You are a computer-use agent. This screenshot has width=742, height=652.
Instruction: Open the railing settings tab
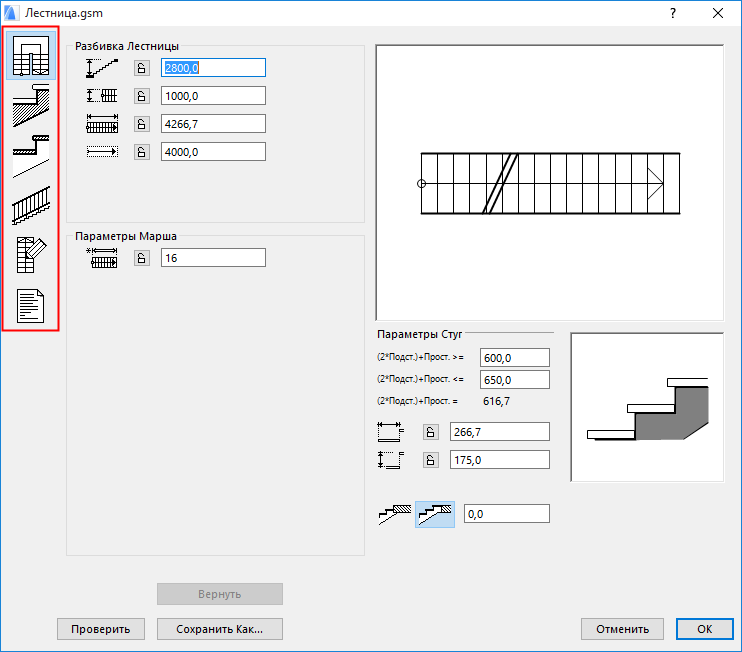31,205
